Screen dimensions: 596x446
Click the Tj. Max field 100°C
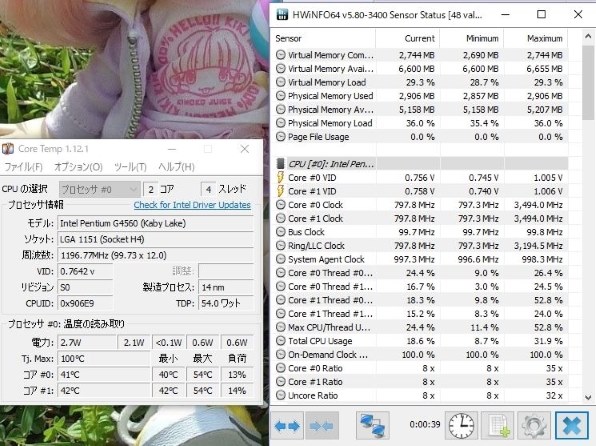coord(103,359)
